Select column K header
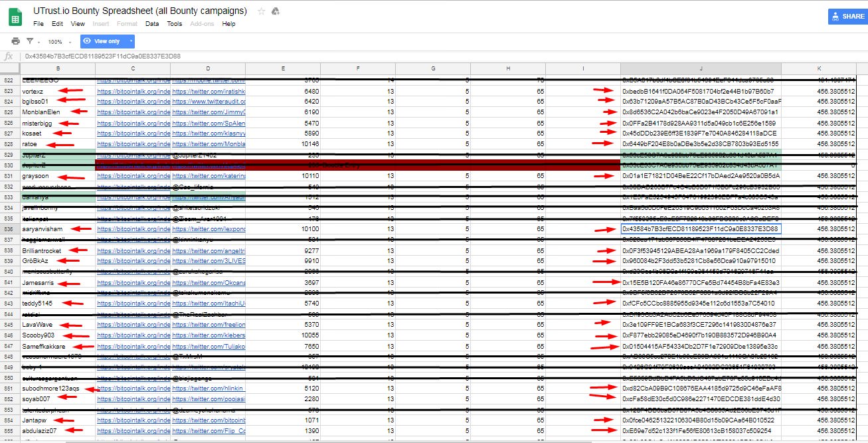Screen dimensions: 868x443 [x=820, y=68]
